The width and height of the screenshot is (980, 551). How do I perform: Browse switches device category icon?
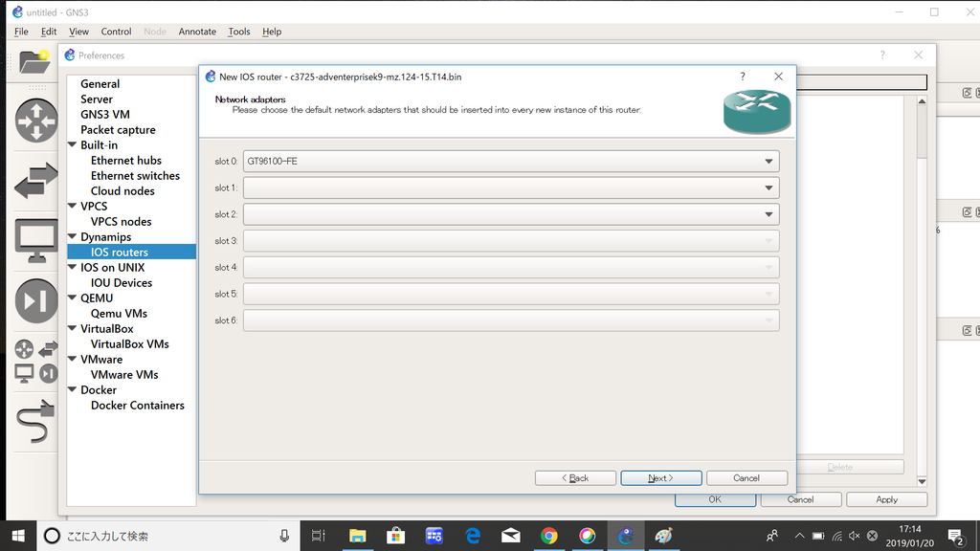point(35,181)
